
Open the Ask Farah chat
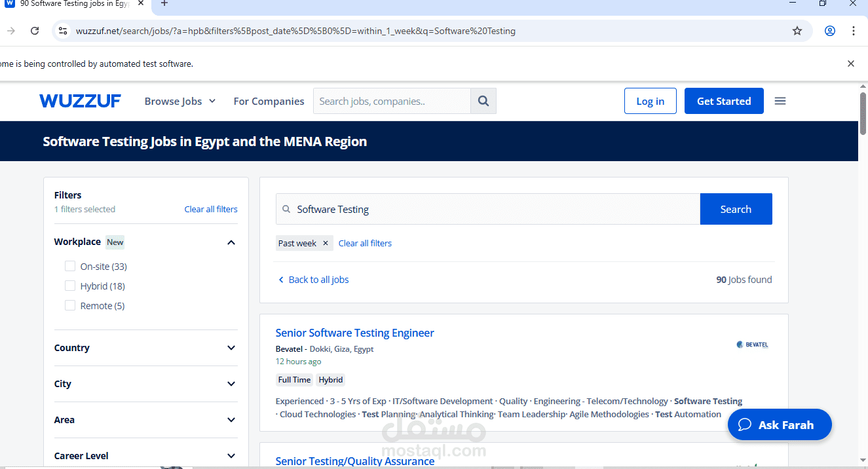(x=780, y=424)
